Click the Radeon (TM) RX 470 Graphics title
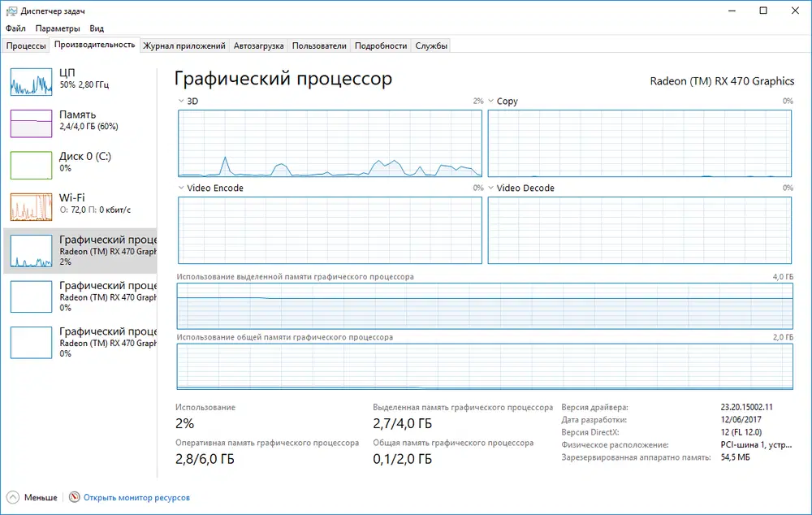This screenshot has width=812, height=515. click(722, 81)
